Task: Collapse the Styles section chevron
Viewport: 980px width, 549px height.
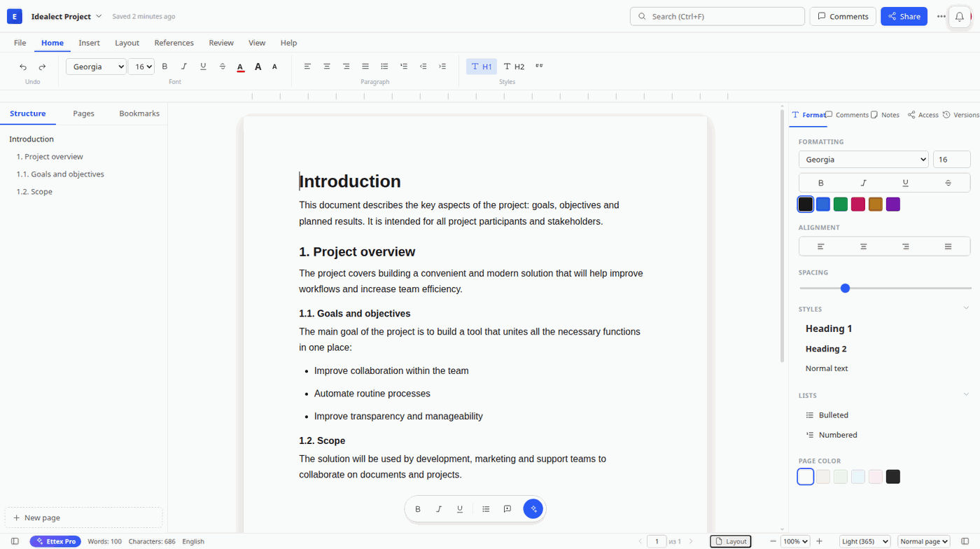Action: tap(966, 308)
